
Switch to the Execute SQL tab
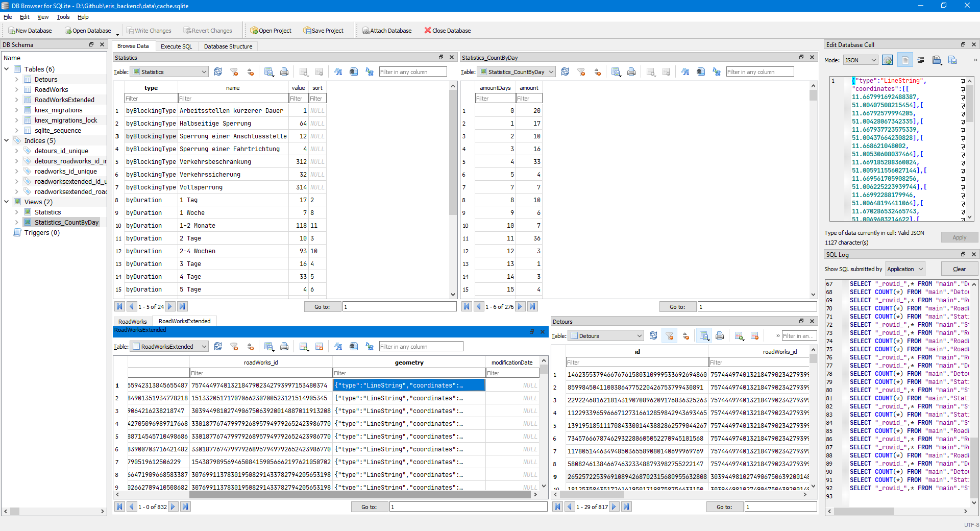[x=176, y=46]
